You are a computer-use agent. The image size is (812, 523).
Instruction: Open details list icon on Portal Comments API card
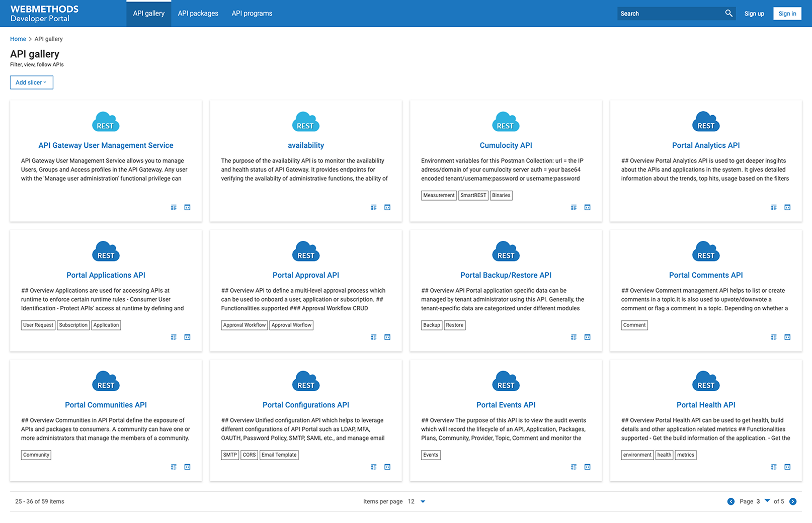tap(774, 337)
